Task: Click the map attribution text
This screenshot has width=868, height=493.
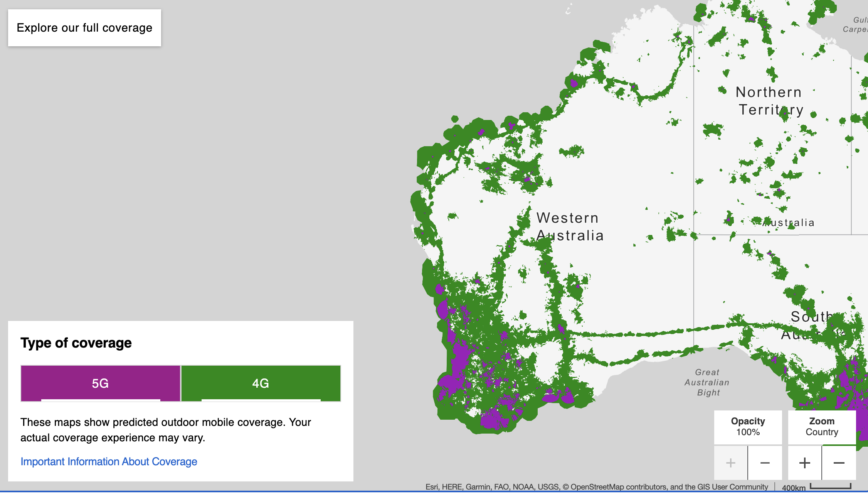Action: click(597, 487)
